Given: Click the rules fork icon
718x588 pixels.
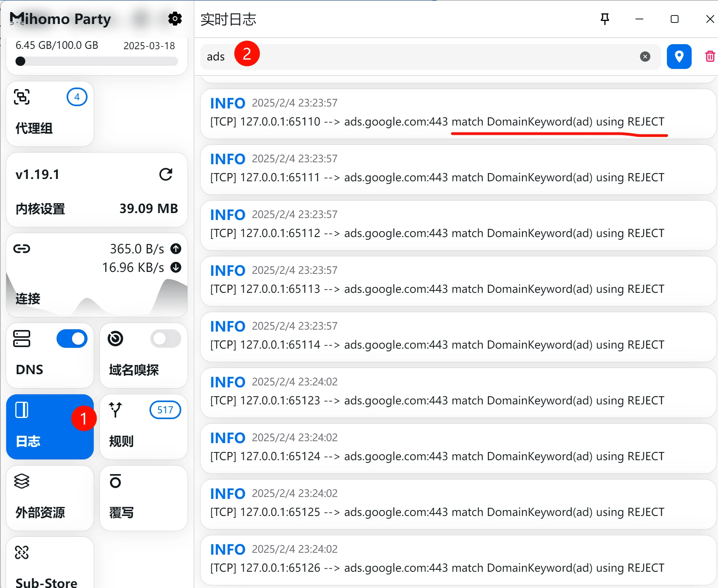Looking at the screenshot, I should pos(115,410).
